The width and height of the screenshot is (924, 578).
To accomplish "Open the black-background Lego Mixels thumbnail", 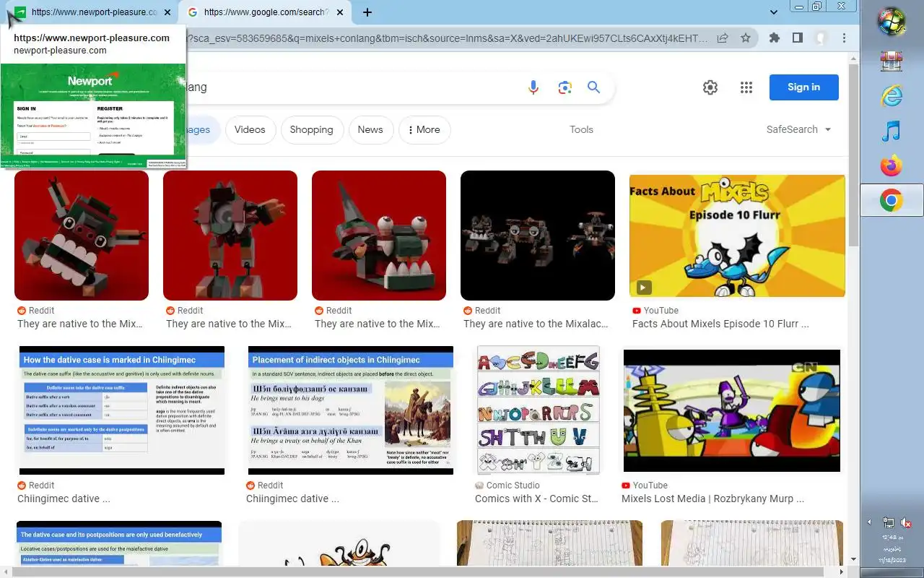I will 538,236.
